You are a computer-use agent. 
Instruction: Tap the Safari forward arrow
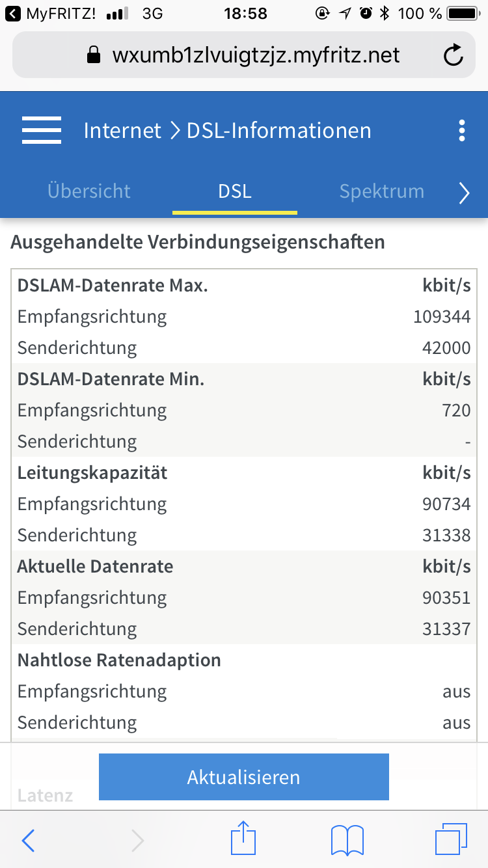coord(138,841)
